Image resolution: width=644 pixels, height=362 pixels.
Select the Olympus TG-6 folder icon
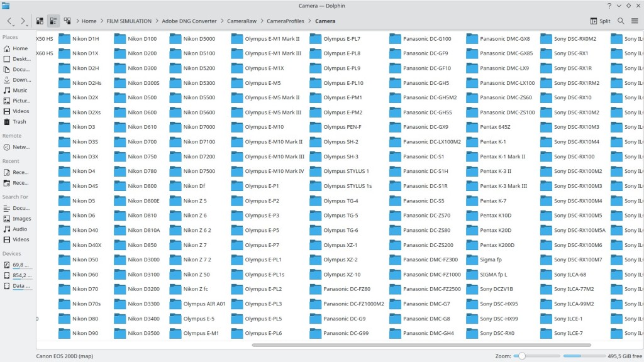click(x=316, y=231)
